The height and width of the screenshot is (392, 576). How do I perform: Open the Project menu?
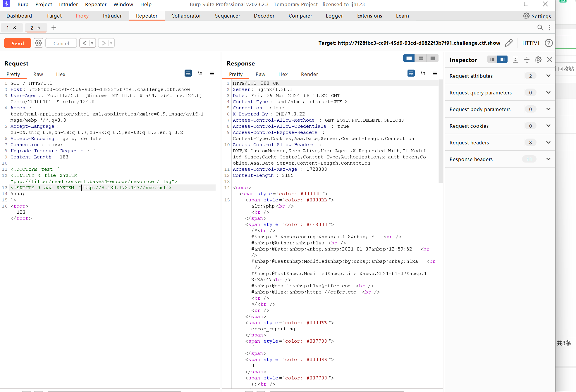tap(44, 4)
